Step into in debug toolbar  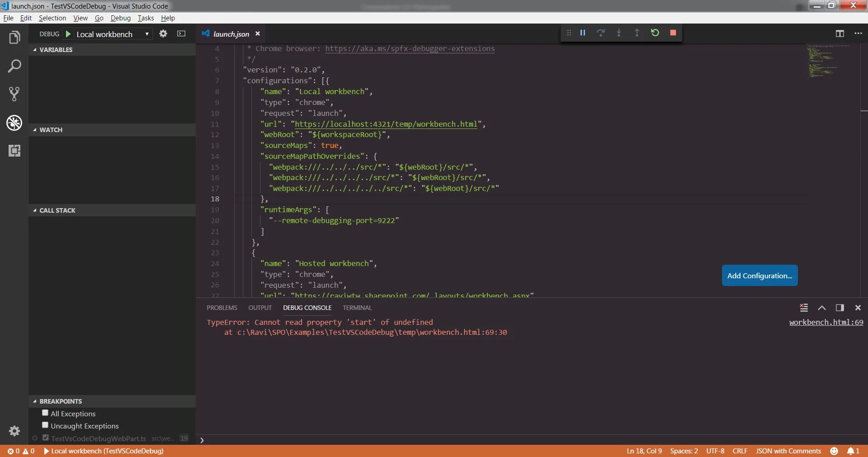coord(619,33)
